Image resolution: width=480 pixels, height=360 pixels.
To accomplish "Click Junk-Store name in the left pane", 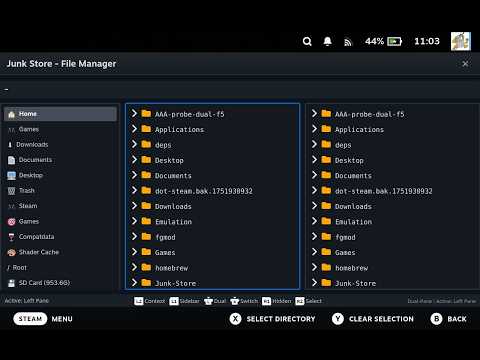I will pos(175,283).
